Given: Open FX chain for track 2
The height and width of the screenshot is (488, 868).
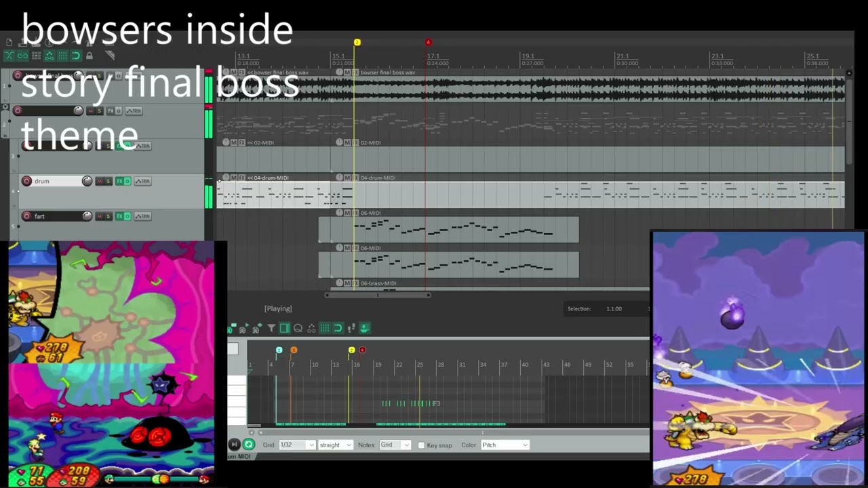Looking at the screenshot, I should 111,110.
